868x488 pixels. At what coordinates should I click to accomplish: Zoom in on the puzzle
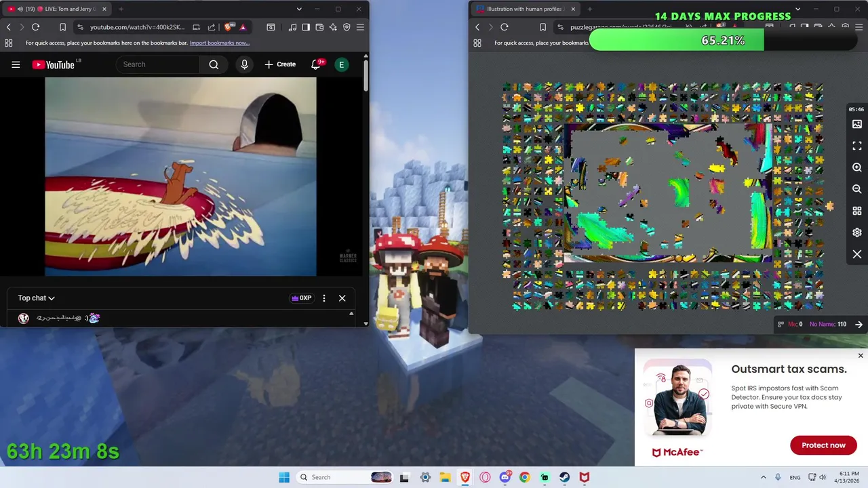point(857,167)
